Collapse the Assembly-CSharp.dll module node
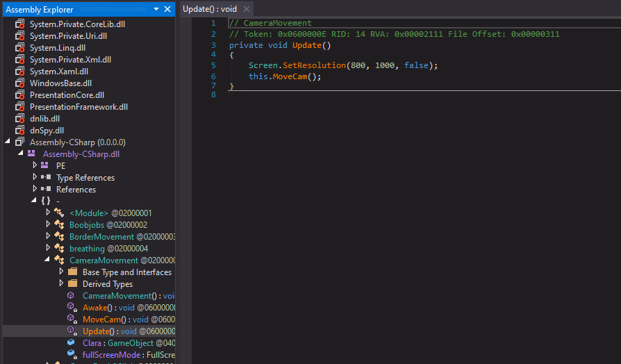621x364 pixels. 21,154
